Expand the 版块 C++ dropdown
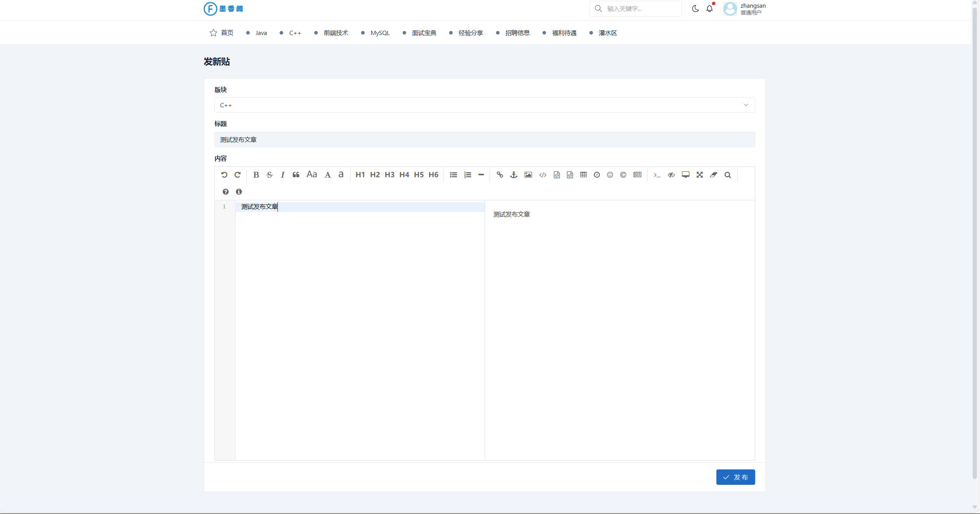This screenshot has height=514, width=980. (484, 105)
